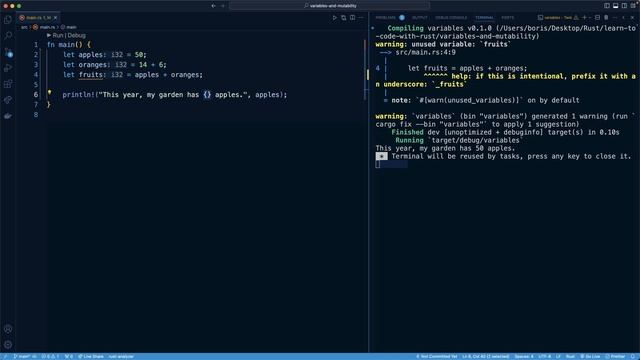Image resolution: width=640 pixels, height=360 pixels.
Task: Switch to the Ports tab
Action: pyautogui.click(x=508, y=18)
